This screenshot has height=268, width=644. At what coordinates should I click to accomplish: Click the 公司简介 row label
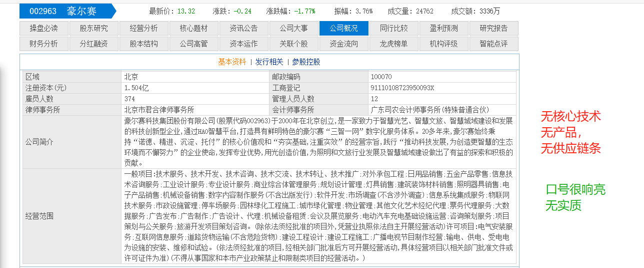tap(72, 142)
